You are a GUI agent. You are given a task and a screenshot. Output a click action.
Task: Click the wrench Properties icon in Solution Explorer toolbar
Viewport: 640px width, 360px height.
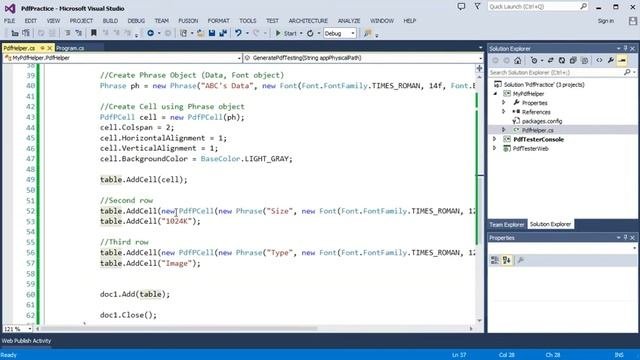[611, 60]
